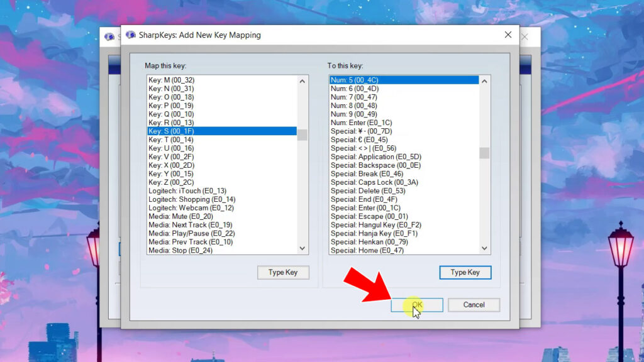Select 'Special: Break (E0_46)' as target
The image size is (644, 362).
(x=404, y=173)
